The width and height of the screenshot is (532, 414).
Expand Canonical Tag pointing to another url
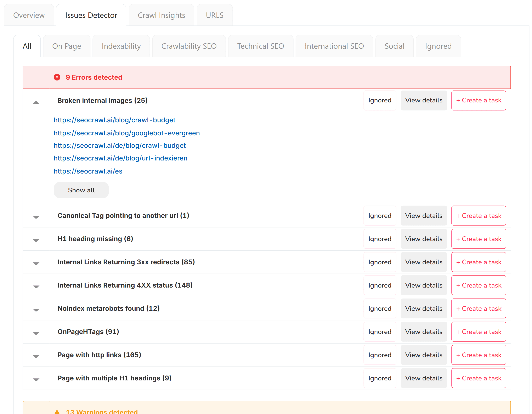tap(36, 217)
